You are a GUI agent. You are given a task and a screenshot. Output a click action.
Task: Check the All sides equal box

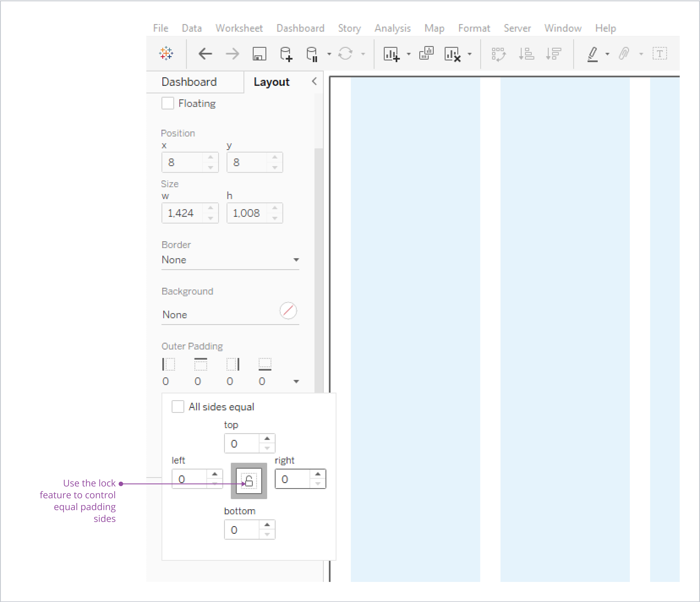[178, 406]
